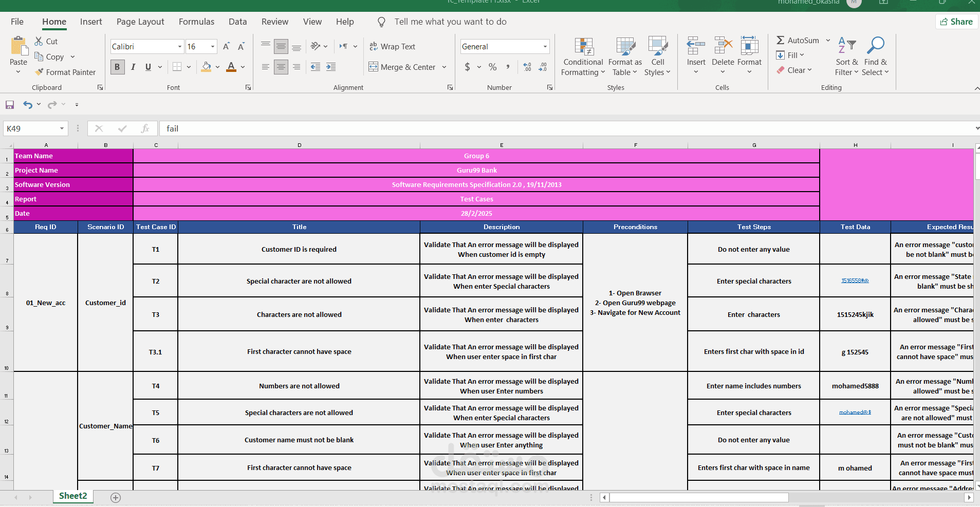Open the File menu
Viewport: 980px width, 507px height.
pos(17,22)
